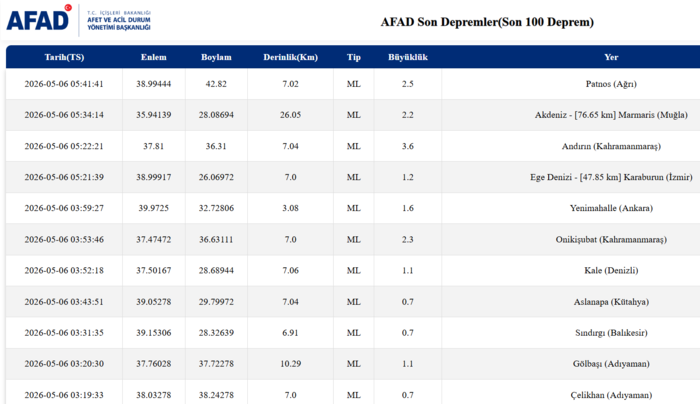Screen dimensions: 700x404
Task: Select date 2026-05-06 03:20:30
Action: point(64,364)
